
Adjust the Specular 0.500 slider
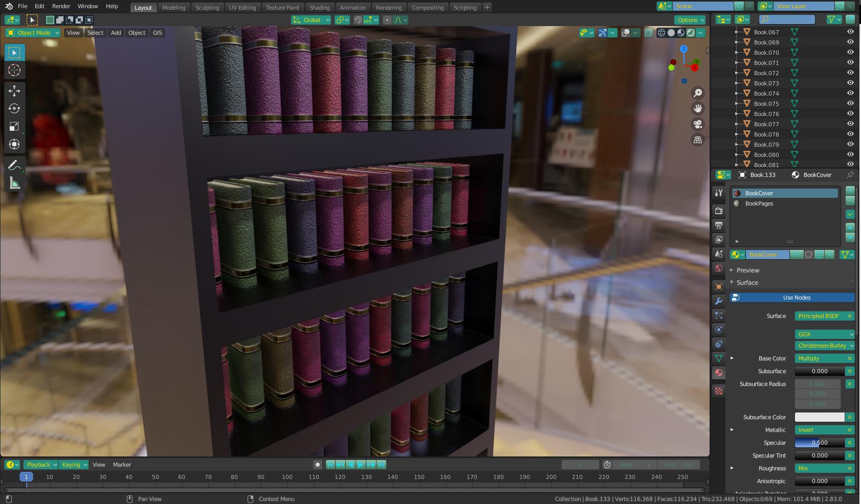pos(820,443)
